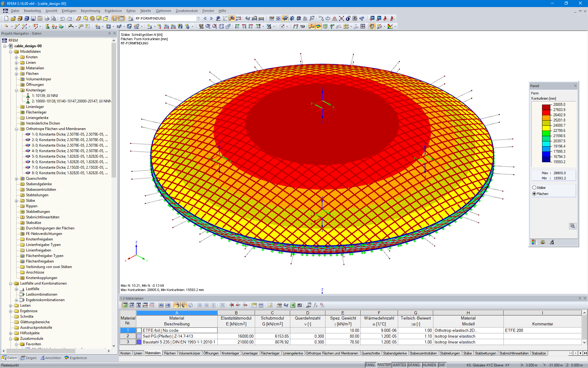This screenshot has width=588, height=368.
Task: Select the New Model icon
Action: pyautogui.click(x=6, y=19)
